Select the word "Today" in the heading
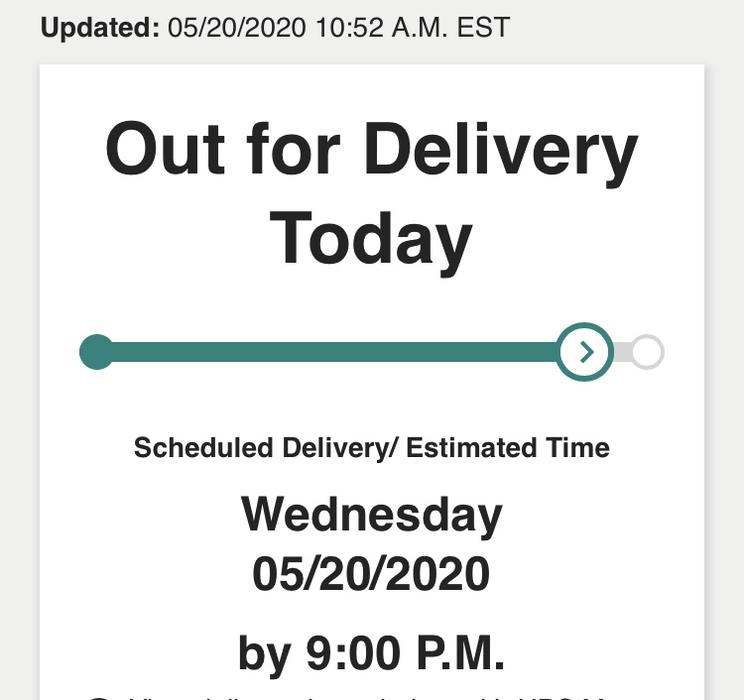 (x=372, y=240)
